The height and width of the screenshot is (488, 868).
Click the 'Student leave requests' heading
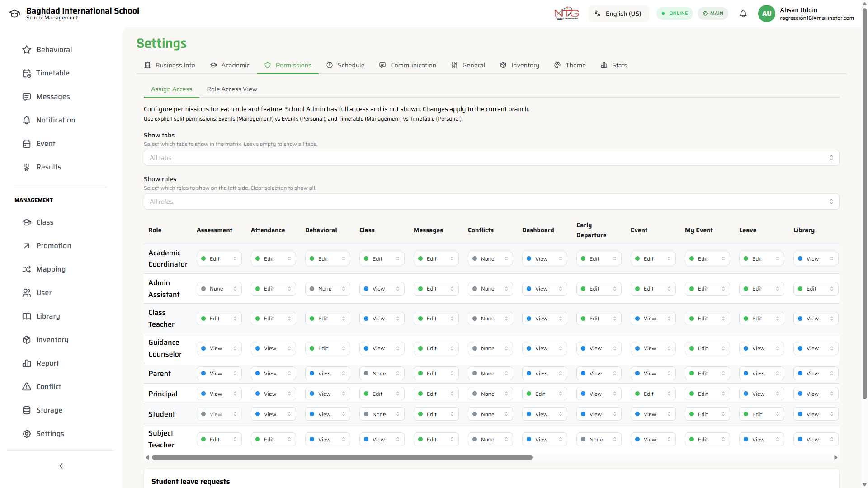pyautogui.click(x=190, y=482)
